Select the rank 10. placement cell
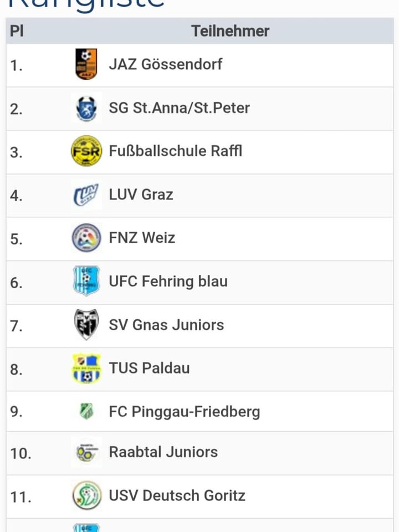This screenshot has height=532, width=399. coord(21,453)
